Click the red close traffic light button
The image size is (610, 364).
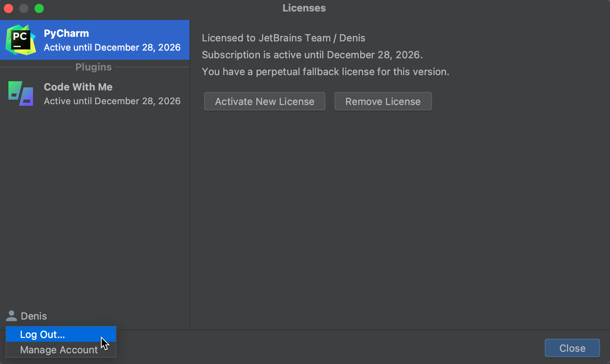[x=8, y=8]
